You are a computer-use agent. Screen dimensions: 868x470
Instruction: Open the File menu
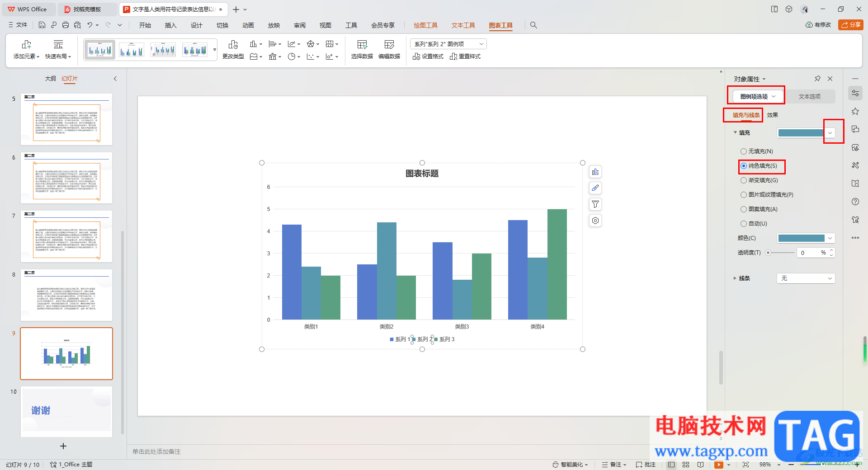tap(18, 25)
